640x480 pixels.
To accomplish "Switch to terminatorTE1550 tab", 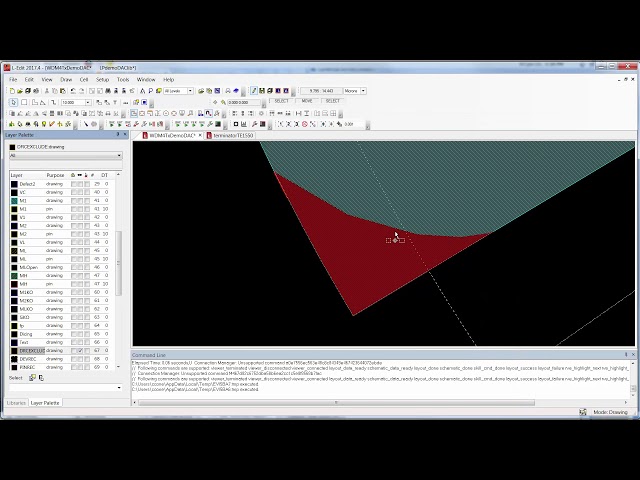I will (230, 136).
